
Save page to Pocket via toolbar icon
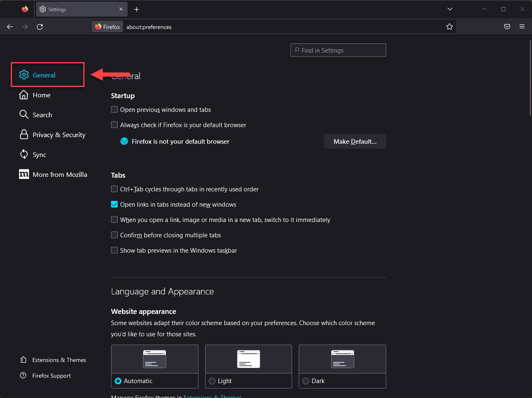pos(507,27)
